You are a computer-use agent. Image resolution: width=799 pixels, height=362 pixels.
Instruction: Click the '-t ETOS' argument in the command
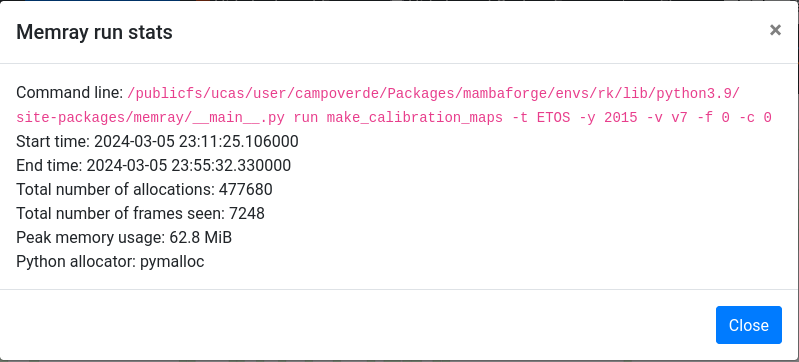[541, 117]
